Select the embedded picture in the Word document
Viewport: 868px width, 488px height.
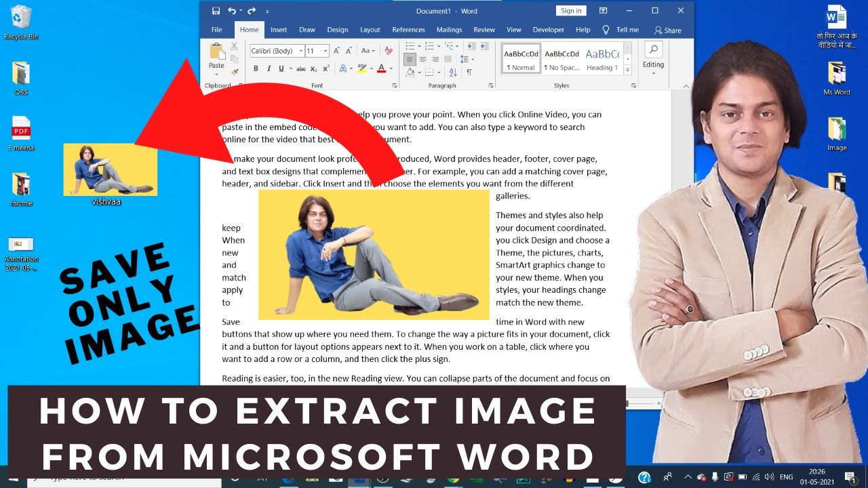point(374,255)
